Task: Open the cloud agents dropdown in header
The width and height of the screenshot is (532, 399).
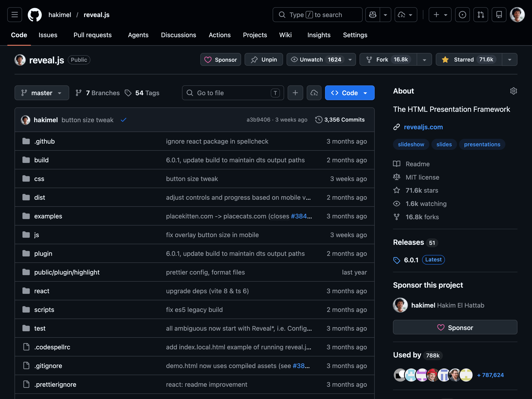Action: click(x=406, y=15)
